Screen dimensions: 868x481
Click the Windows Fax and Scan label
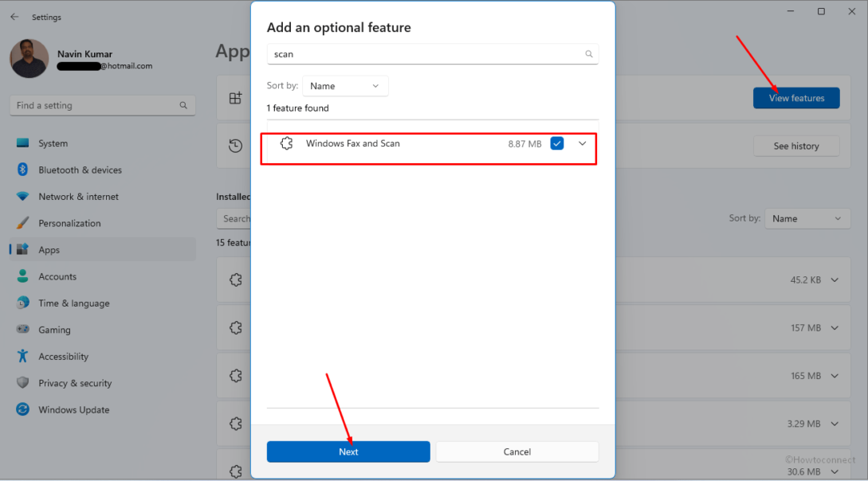tap(352, 144)
